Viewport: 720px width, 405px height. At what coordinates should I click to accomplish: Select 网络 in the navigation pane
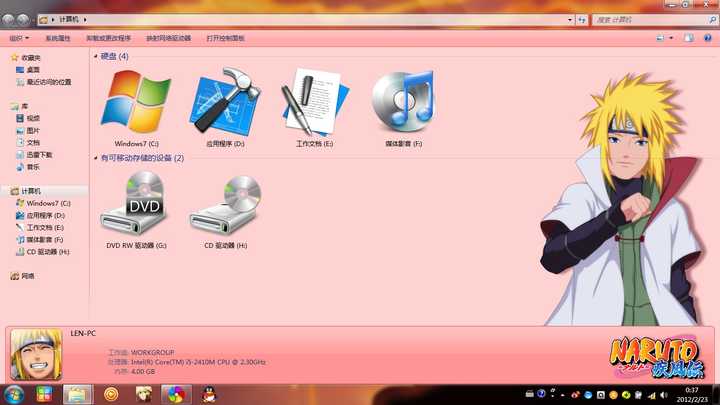pos(28,276)
